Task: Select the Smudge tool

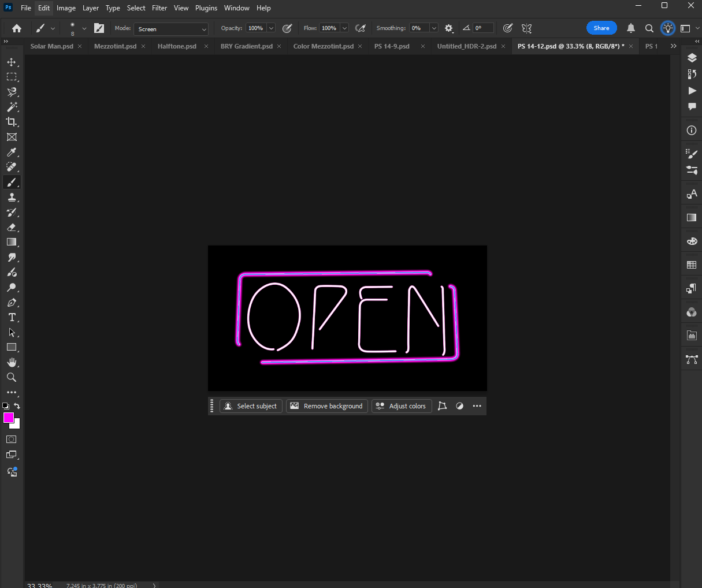Action: pyautogui.click(x=12, y=257)
